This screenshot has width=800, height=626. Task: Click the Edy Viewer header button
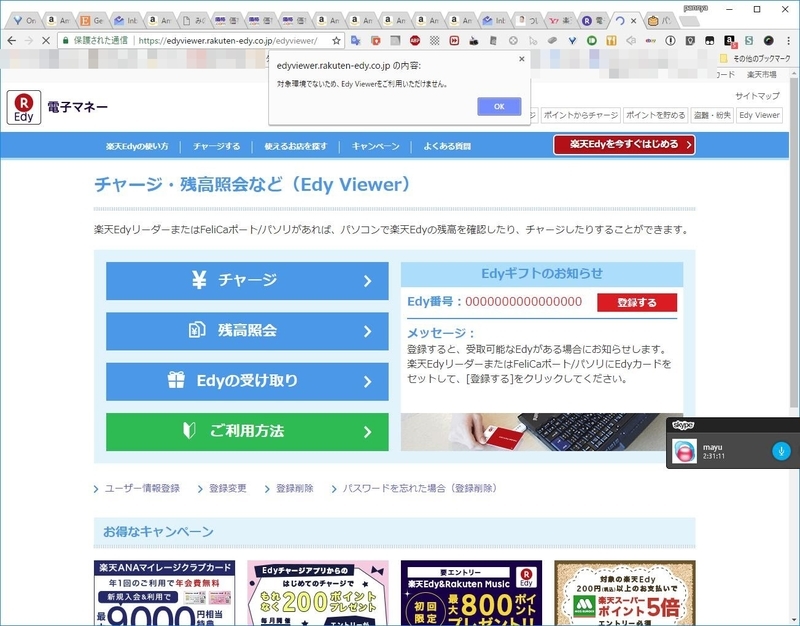759,115
